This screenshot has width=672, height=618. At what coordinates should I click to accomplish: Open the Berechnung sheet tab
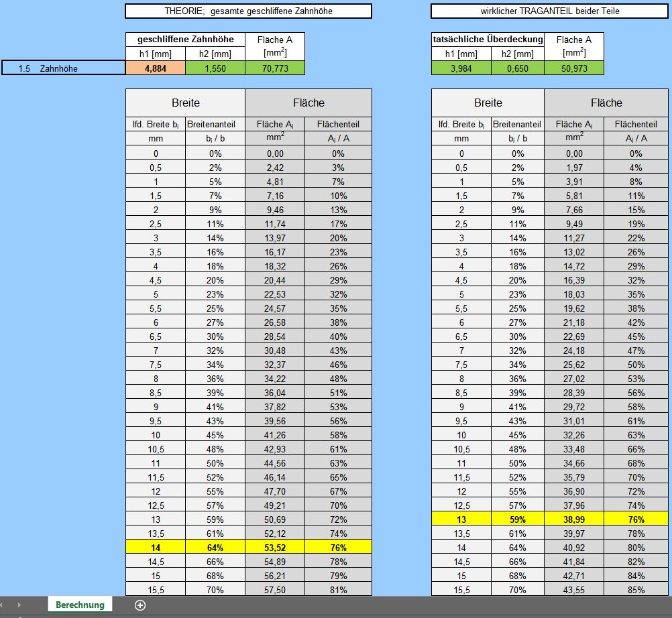[x=80, y=605]
